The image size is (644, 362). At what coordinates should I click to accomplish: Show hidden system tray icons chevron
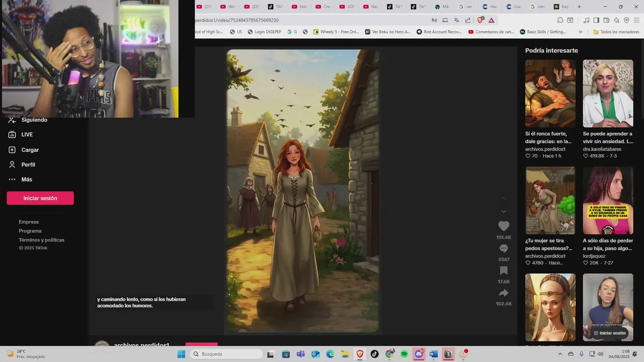560,354
